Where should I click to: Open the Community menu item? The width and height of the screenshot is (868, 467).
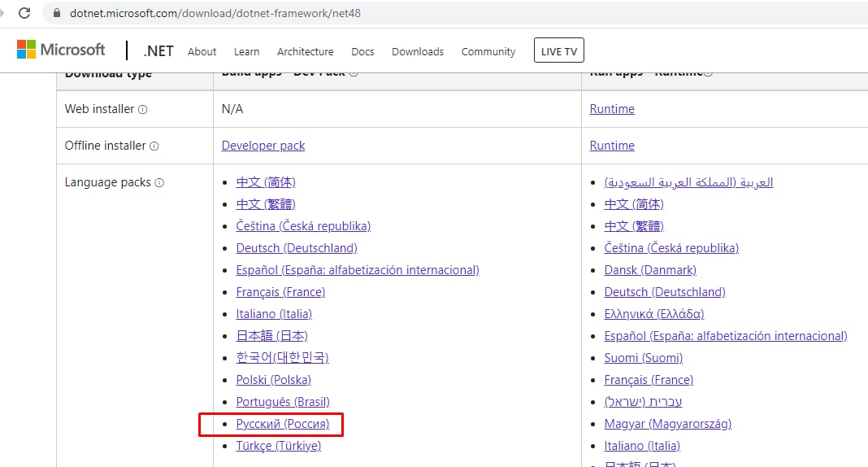pyautogui.click(x=488, y=51)
